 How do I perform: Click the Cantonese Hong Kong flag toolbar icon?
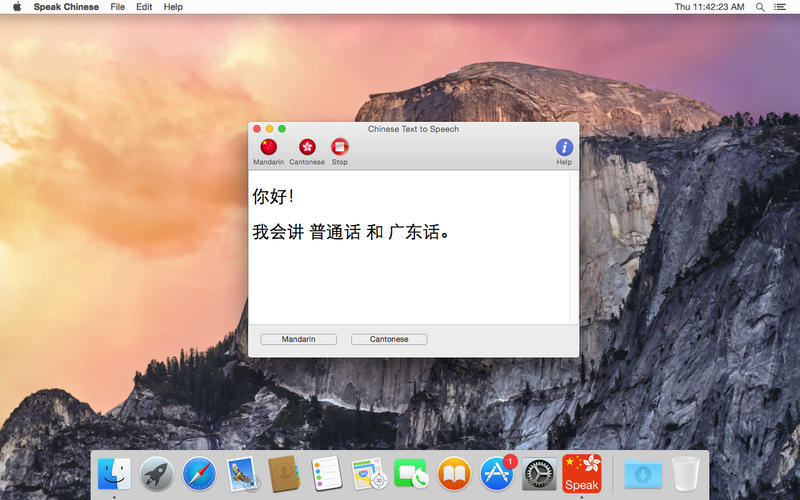tap(307, 147)
